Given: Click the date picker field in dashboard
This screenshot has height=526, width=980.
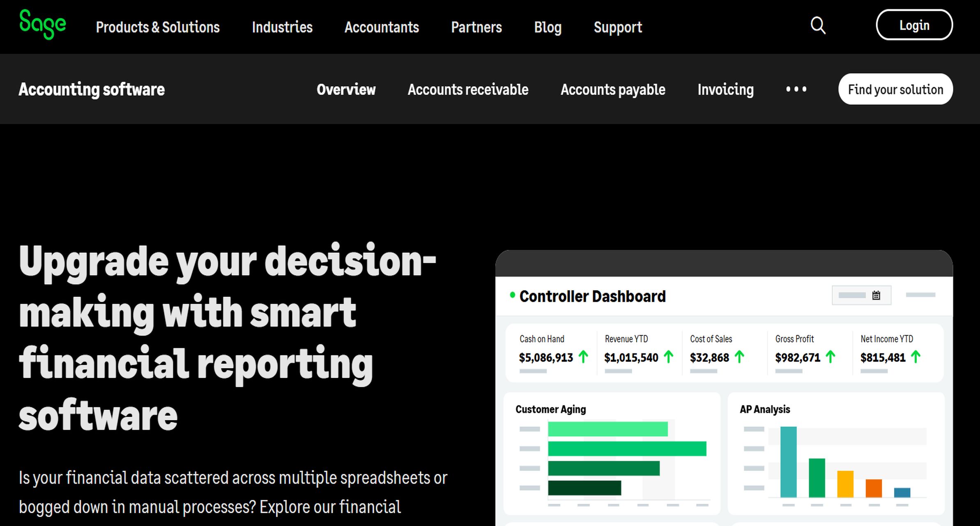Looking at the screenshot, I should click(x=861, y=295).
